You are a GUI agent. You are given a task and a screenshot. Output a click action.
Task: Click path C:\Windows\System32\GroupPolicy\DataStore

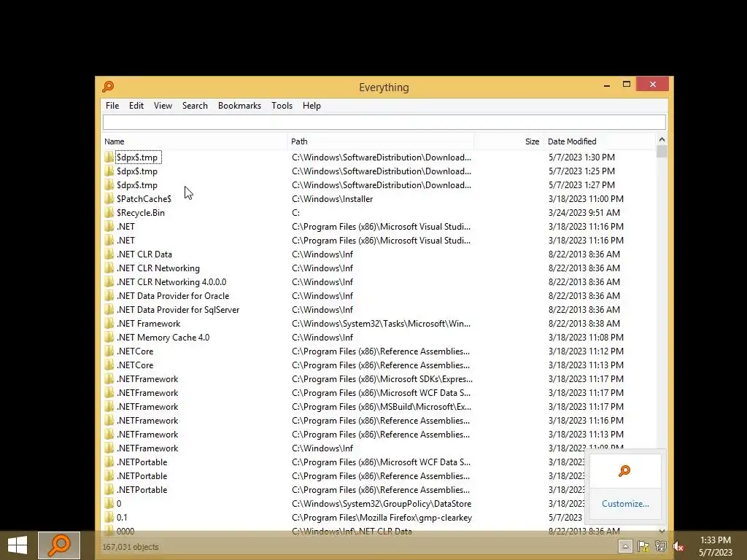click(x=382, y=503)
